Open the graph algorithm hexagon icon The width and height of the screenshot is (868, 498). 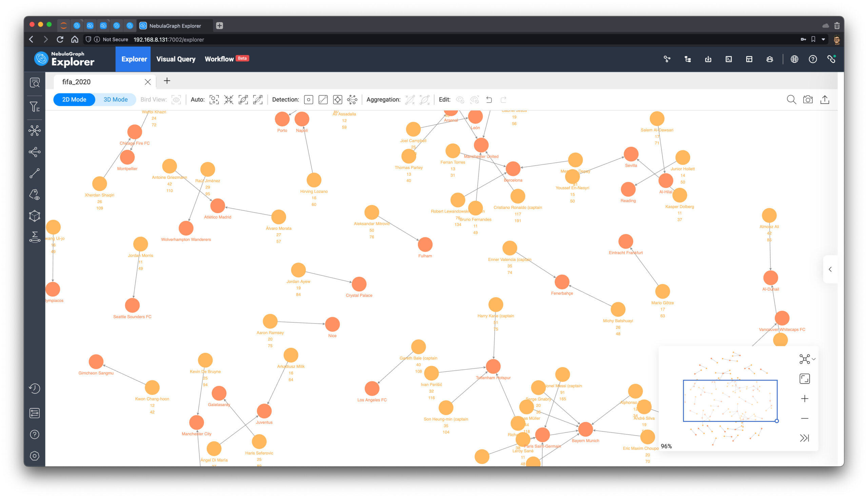click(35, 216)
